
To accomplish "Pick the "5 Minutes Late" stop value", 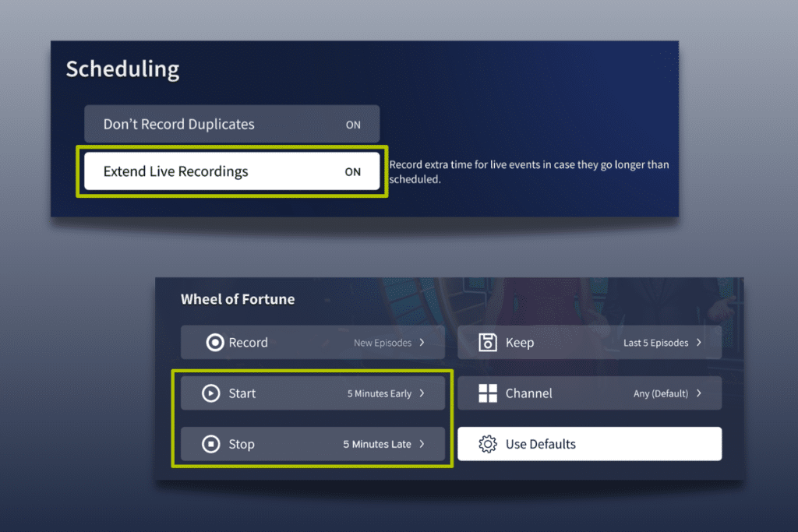I will 377,444.
